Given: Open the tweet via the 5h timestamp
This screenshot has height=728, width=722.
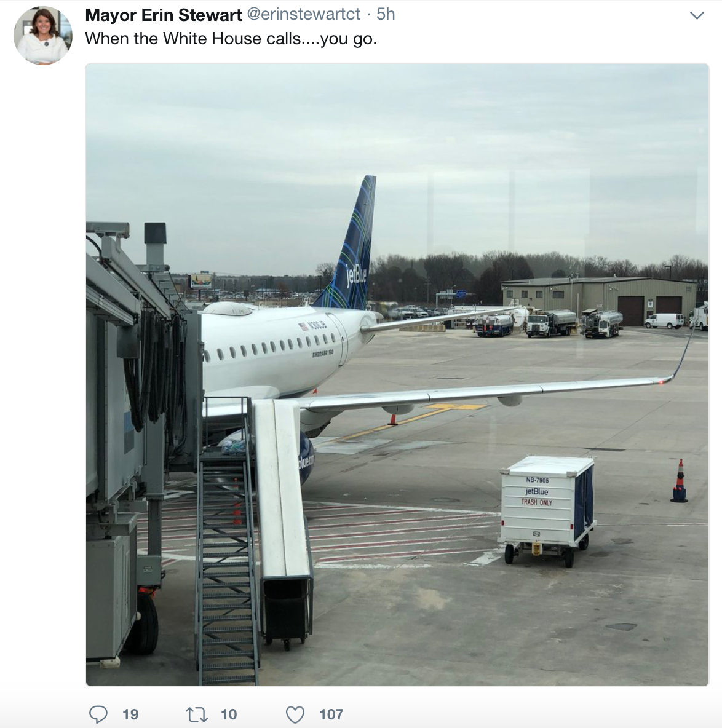Looking at the screenshot, I should coord(386,14).
